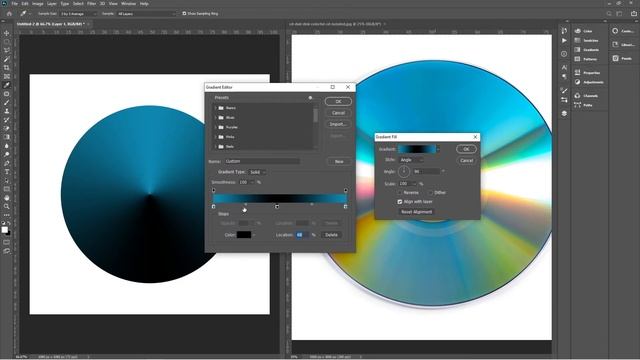Viewport: 640px width, 360px height.
Task: Click the search icon in top right
Action: click(609, 13)
